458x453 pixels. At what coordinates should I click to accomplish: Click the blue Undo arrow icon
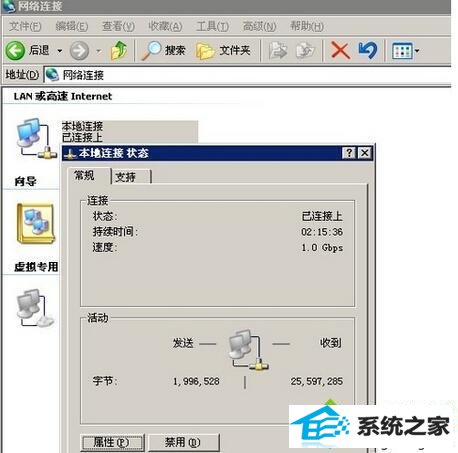click(368, 51)
